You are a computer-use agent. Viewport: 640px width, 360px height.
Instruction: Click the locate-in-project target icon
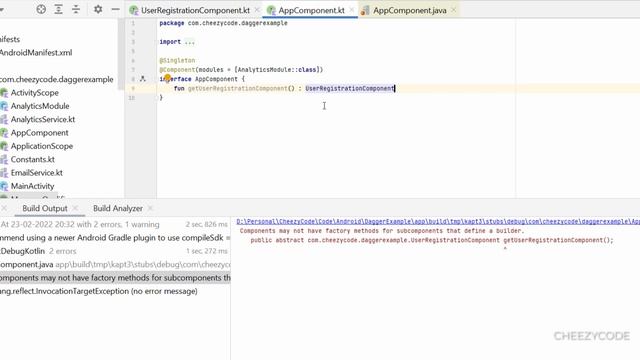coord(41,9)
